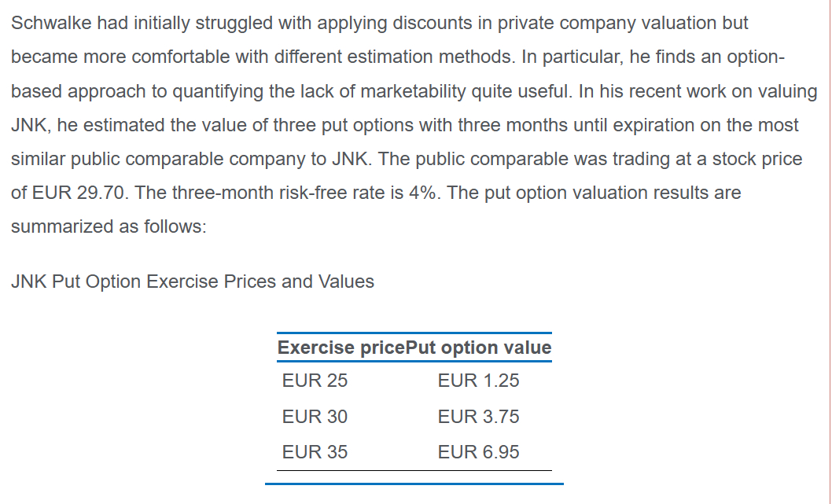
Task: Click the phrase 'private company valuation'
Action: click(x=588, y=23)
